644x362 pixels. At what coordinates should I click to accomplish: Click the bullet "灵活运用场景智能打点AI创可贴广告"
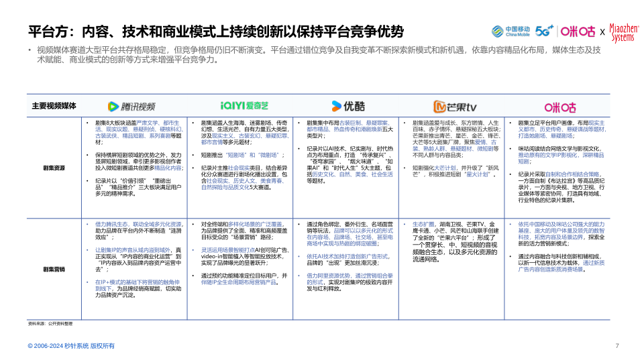[244, 256]
